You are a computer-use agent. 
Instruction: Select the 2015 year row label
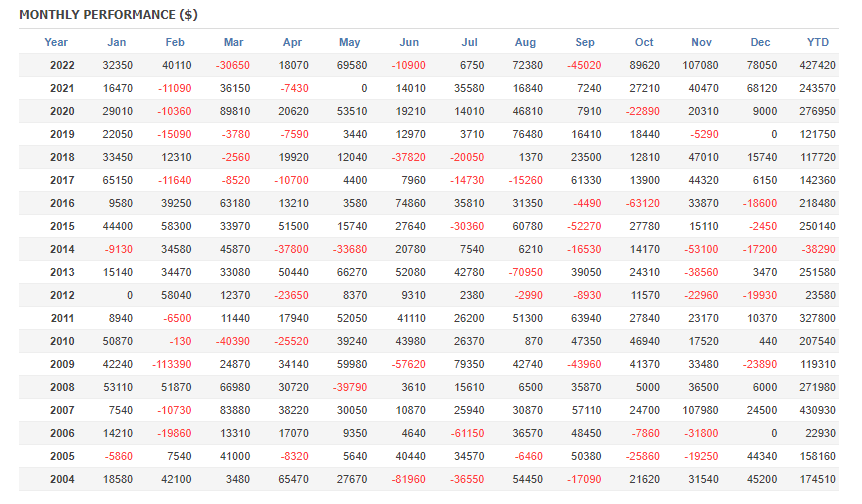pos(62,226)
